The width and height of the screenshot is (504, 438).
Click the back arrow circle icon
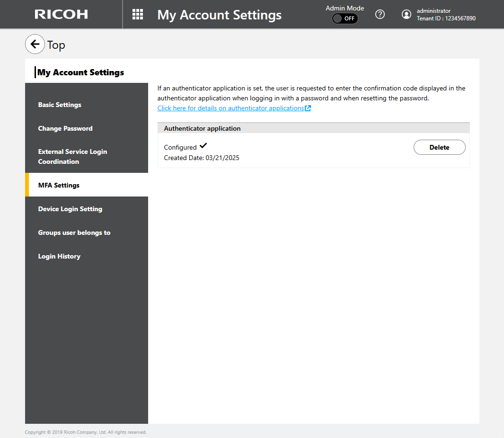[x=35, y=45]
